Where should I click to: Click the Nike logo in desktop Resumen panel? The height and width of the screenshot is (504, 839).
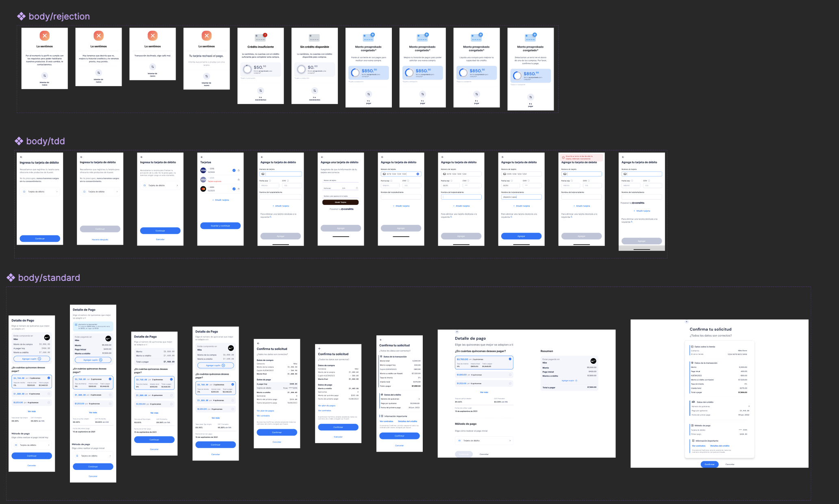pos(593,361)
